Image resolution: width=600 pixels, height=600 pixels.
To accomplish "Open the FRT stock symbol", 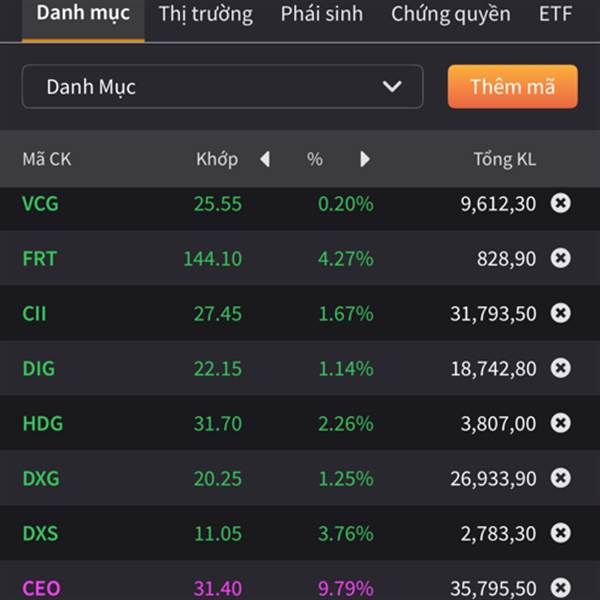I will (x=40, y=258).
